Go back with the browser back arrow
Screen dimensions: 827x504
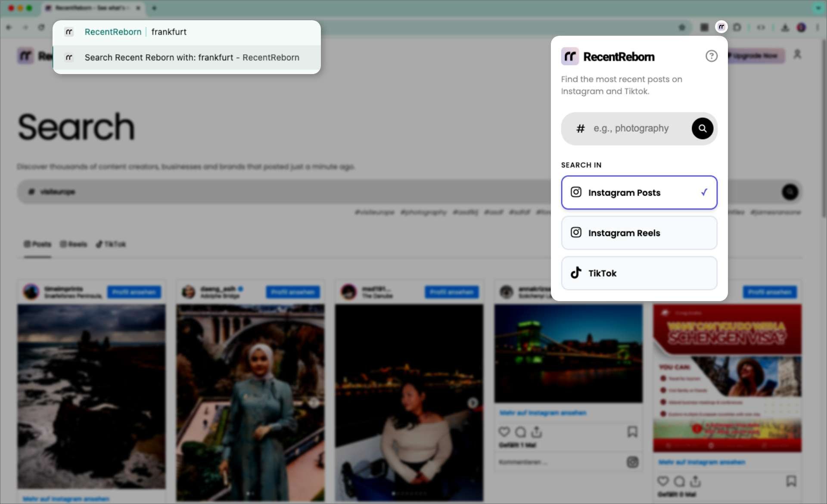tap(9, 27)
